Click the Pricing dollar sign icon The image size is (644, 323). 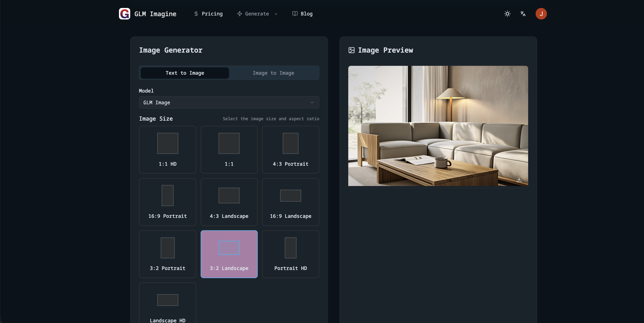click(x=196, y=14)
